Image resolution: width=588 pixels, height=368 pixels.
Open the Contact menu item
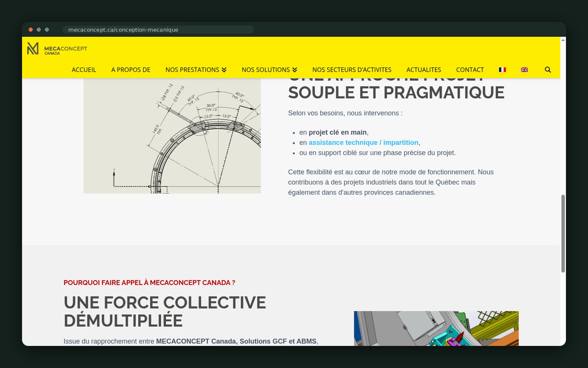click(470, 70)
